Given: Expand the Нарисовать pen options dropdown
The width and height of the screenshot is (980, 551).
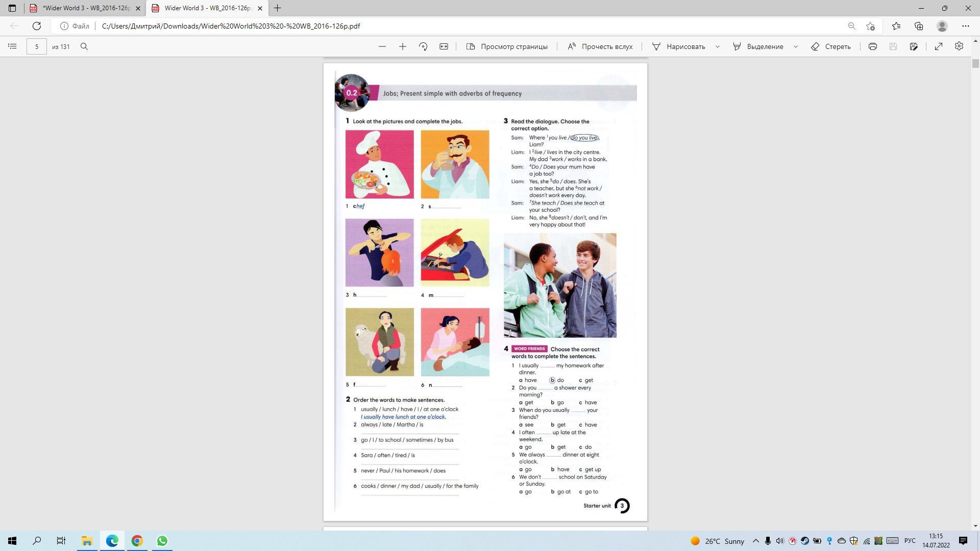Looking at the screenshot, I should [718, 46].
